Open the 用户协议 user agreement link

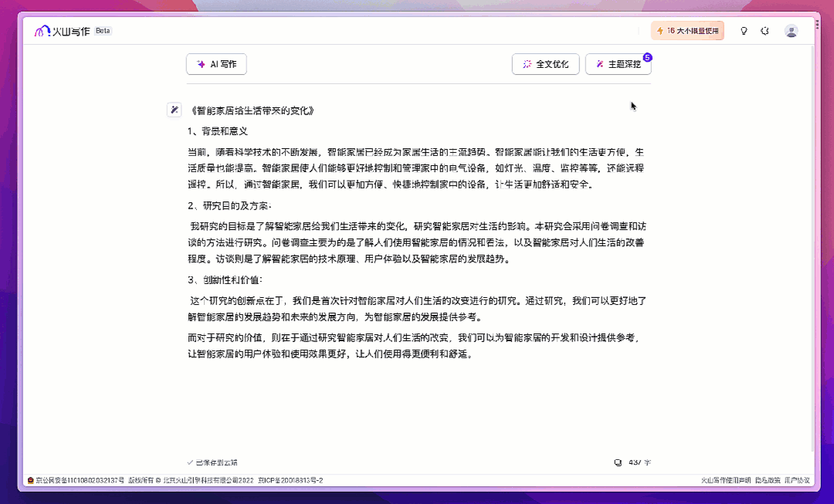(x=796, y=480)
